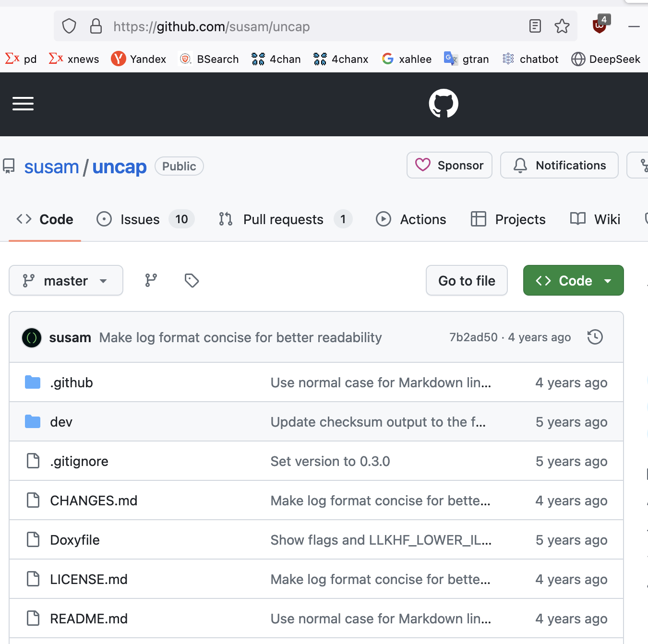Viewport: 648px width, 644px height.
Task: Click Go to file button
Action: (467, 280)
